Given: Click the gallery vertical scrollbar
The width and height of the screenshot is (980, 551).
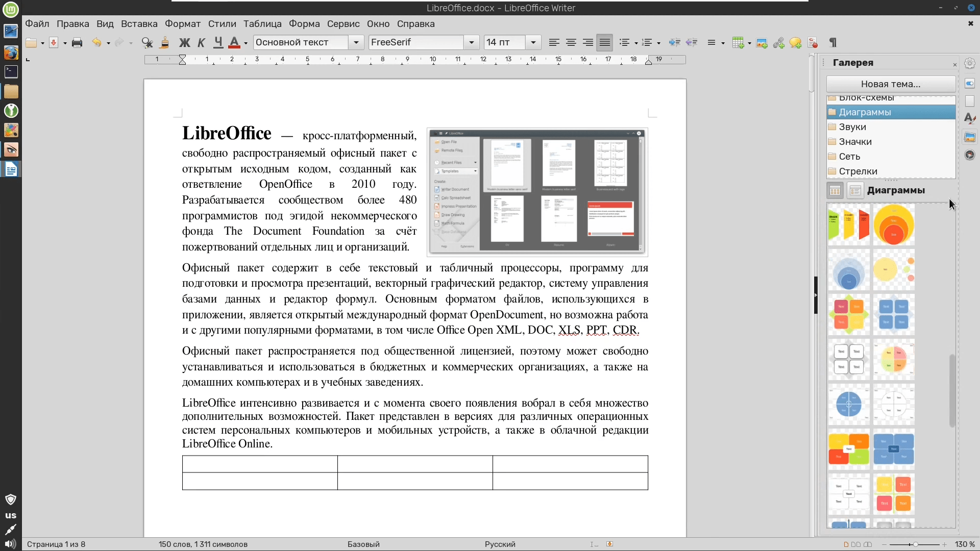Looking at the screenshot, I should (x=952, y=391).
